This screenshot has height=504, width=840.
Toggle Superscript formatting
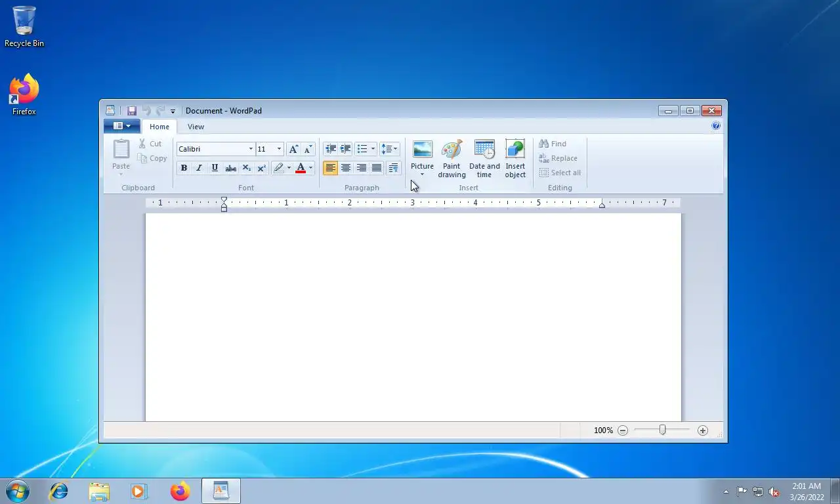(261, 168)
